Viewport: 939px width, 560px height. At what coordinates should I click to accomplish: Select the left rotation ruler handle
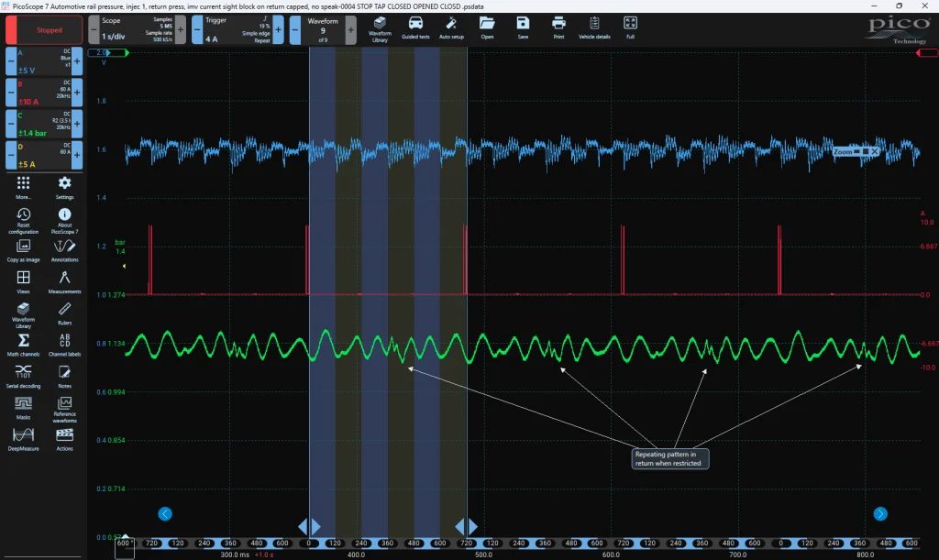[309, 526]
